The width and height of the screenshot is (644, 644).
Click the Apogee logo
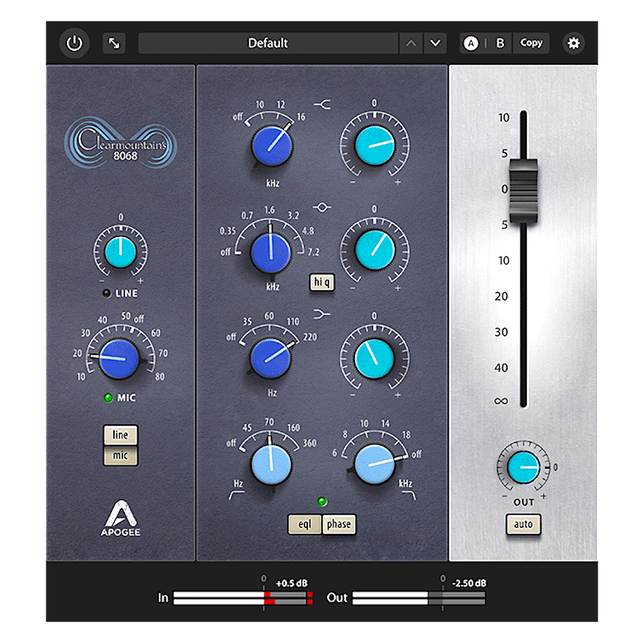tap(121, 519)
